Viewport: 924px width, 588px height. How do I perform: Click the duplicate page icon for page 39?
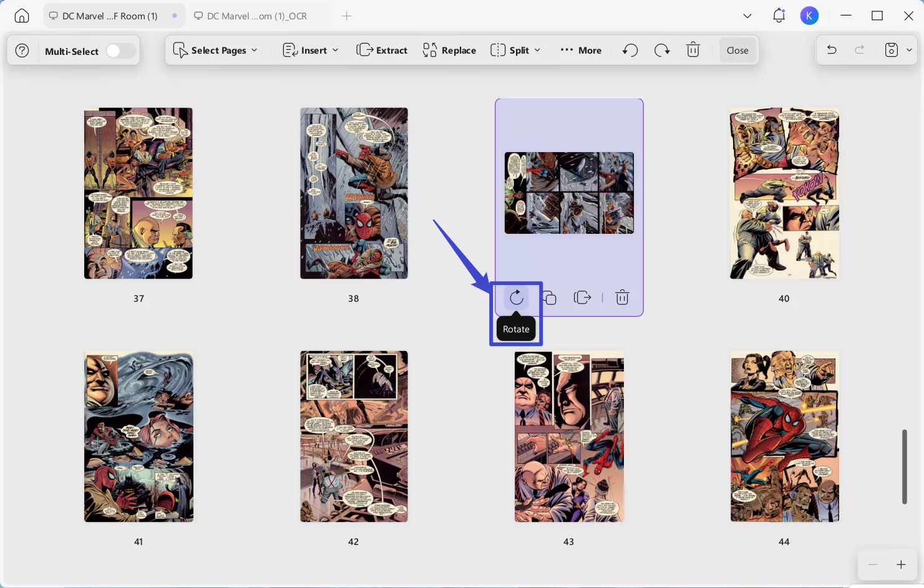pos(549,297)
